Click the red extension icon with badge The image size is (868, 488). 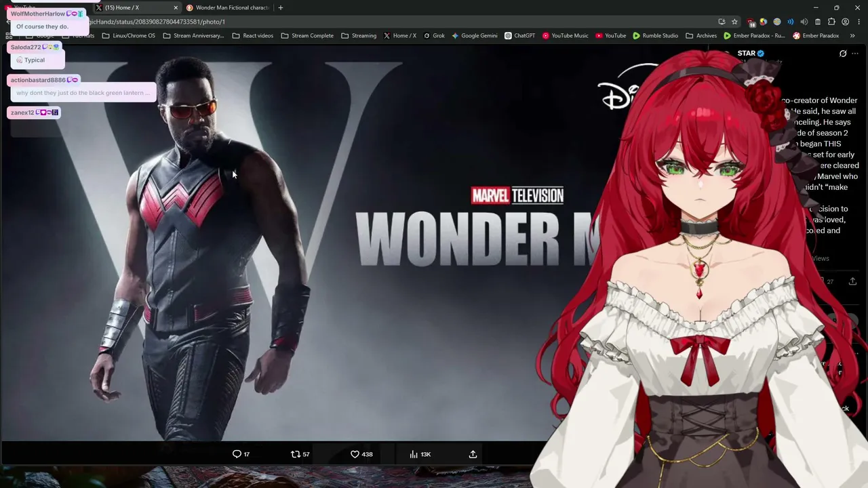[751, 22]
